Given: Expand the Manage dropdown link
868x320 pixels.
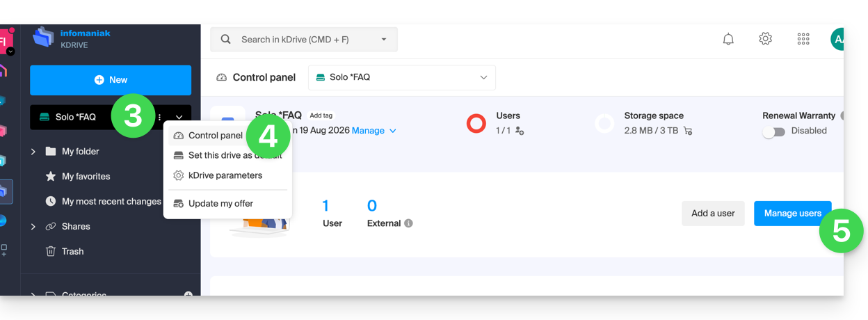Looking at the screenshot, I should pyautogui.click(x=373, y=131).
